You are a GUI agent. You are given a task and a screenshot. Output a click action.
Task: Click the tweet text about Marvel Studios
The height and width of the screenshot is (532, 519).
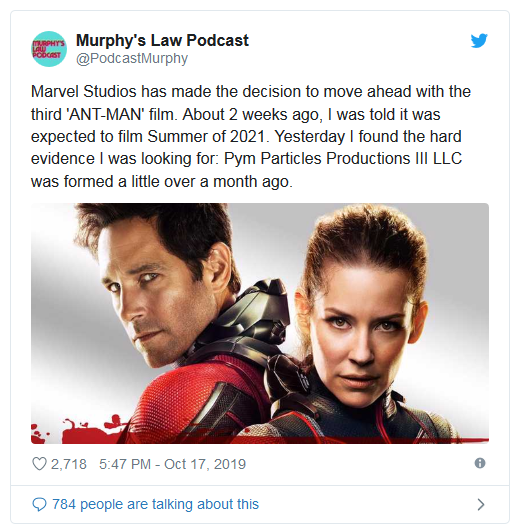[251, 136]
